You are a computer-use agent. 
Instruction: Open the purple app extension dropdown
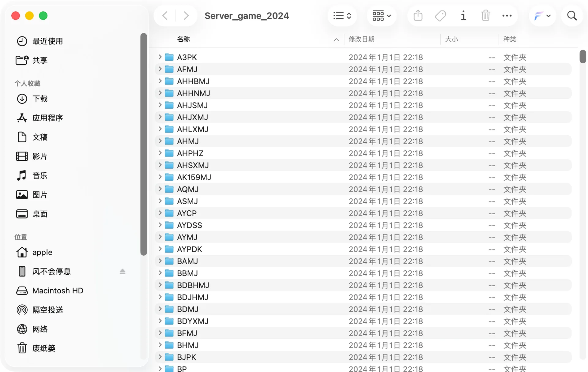click(x=542, y=16)
